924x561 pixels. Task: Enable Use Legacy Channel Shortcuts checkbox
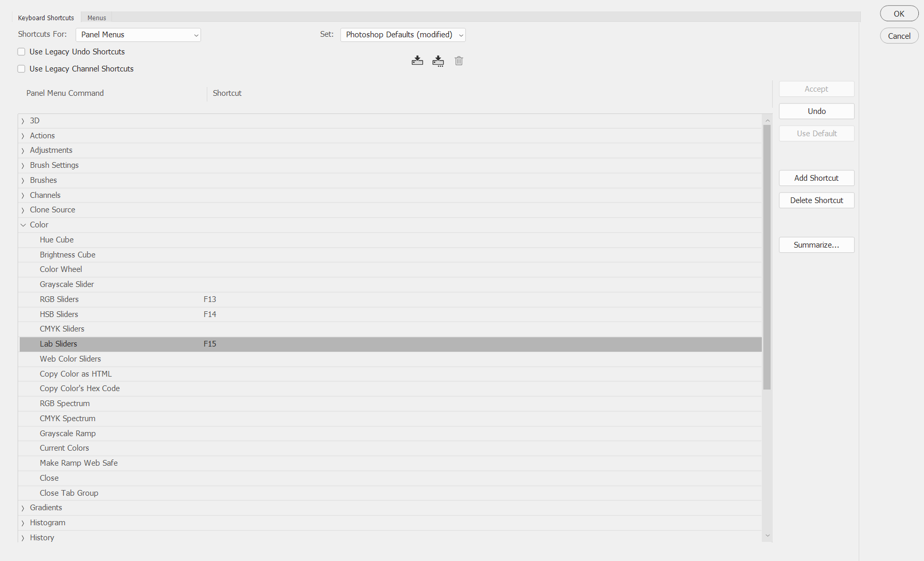[21, 69]
